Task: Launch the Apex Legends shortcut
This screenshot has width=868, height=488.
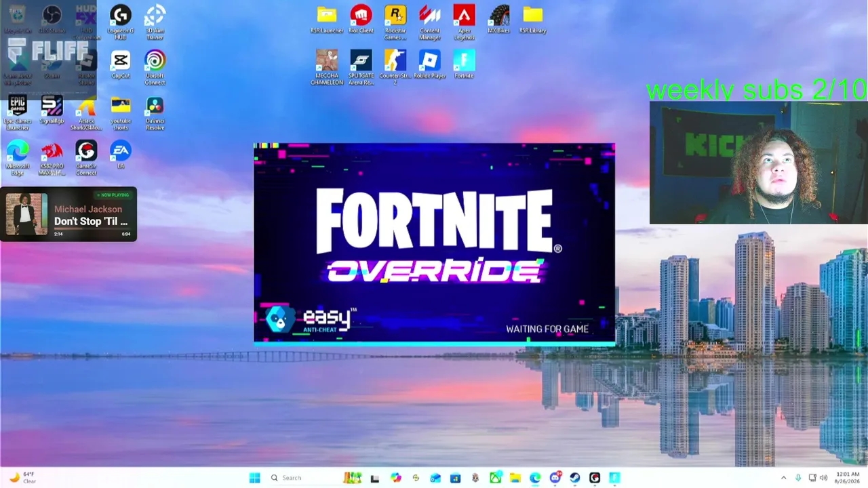Action: (464, 21)
